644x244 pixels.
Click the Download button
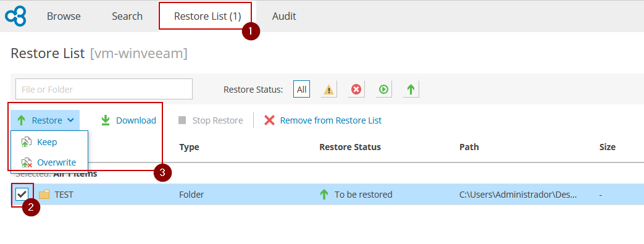(x=128, y=120)
